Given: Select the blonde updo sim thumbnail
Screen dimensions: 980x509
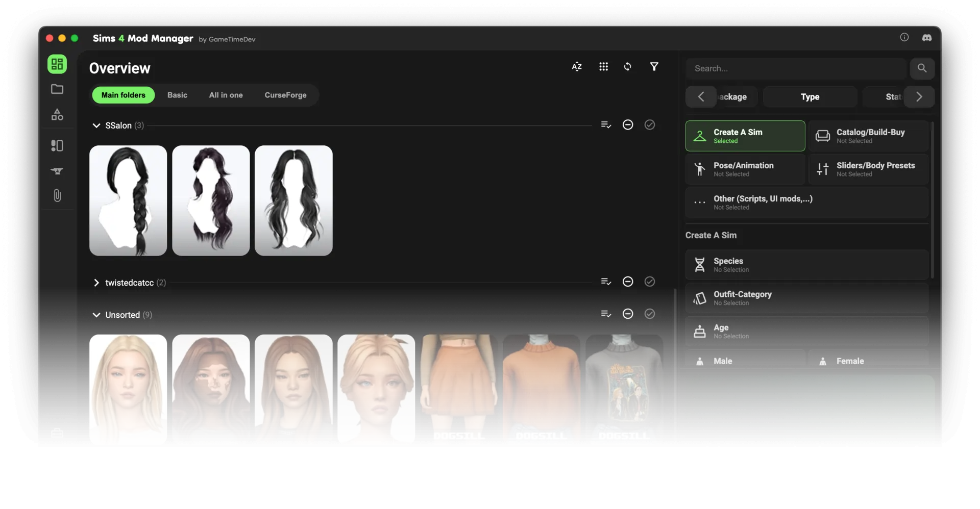Looking at the screenshot, I should click(x=376, y=389).
